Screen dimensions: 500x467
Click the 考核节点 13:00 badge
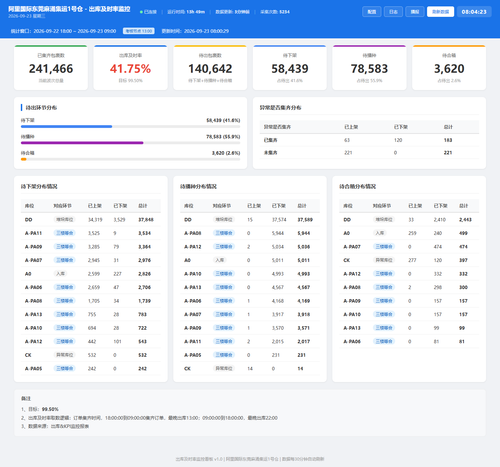(139, 31)
